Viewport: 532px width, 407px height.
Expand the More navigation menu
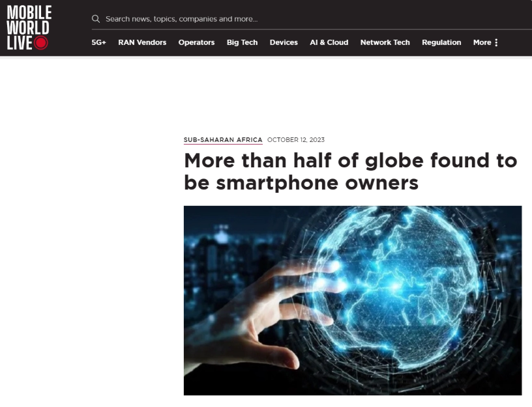click(486, 42)
